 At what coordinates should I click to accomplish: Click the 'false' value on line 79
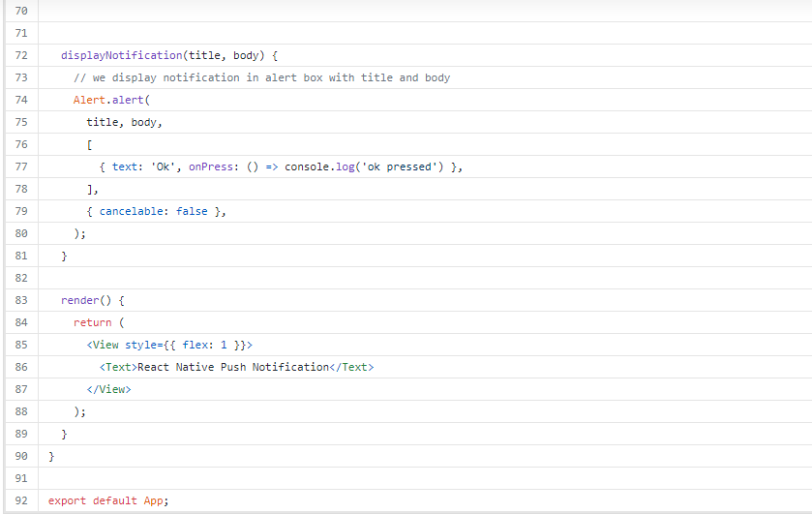point(192,211)
